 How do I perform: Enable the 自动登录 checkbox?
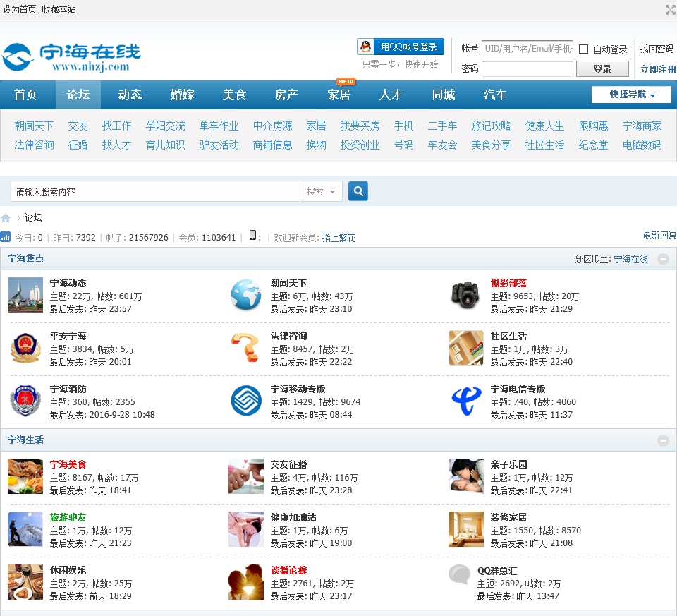point(583,49)
